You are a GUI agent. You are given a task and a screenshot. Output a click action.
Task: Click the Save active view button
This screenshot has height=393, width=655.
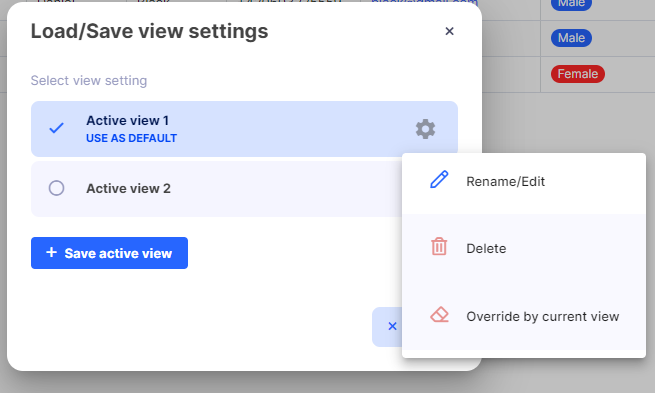(x=109, y=253)
